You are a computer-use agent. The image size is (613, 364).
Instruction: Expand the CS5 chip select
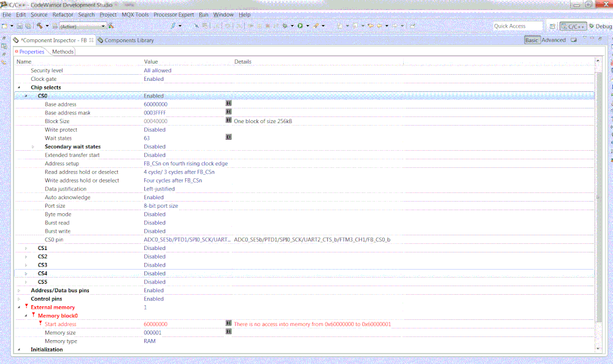click(x=26, y=282)
